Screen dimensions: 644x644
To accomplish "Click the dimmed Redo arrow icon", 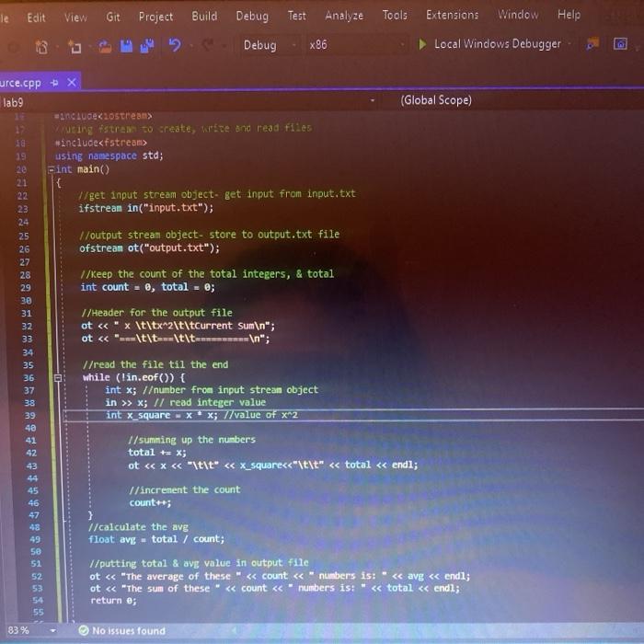I will 207,45.
